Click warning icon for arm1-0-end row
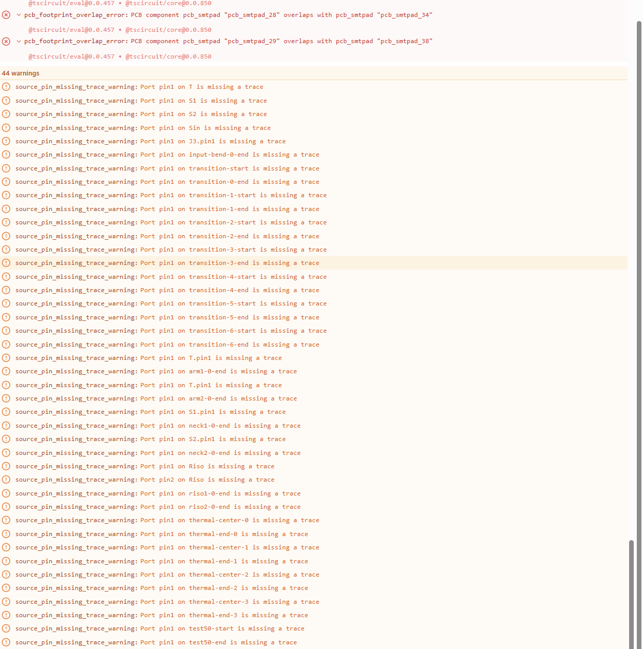The image size is (644, 649). coord(6,371)
